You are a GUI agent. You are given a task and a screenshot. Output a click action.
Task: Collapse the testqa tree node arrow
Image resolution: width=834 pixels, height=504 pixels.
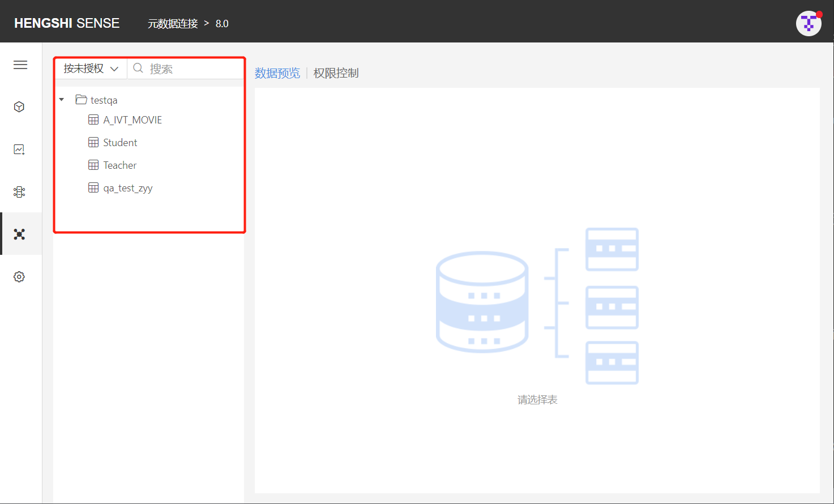(x=62, y=100)
